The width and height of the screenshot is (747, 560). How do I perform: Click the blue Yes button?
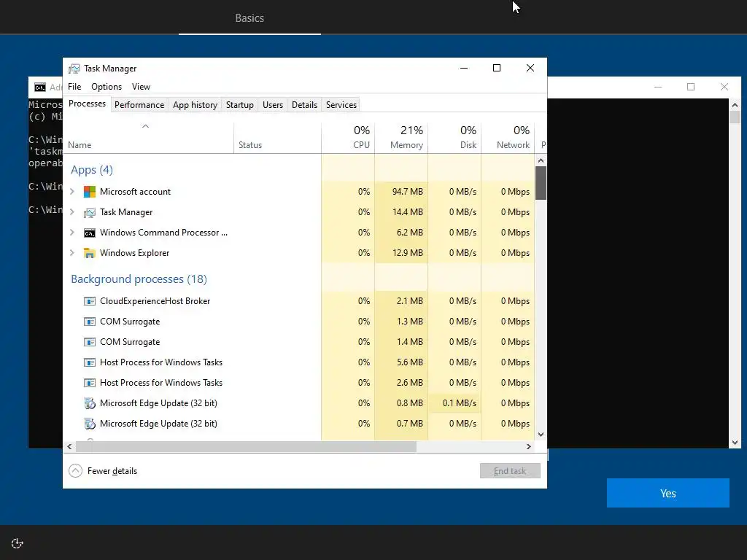(668, 493)
